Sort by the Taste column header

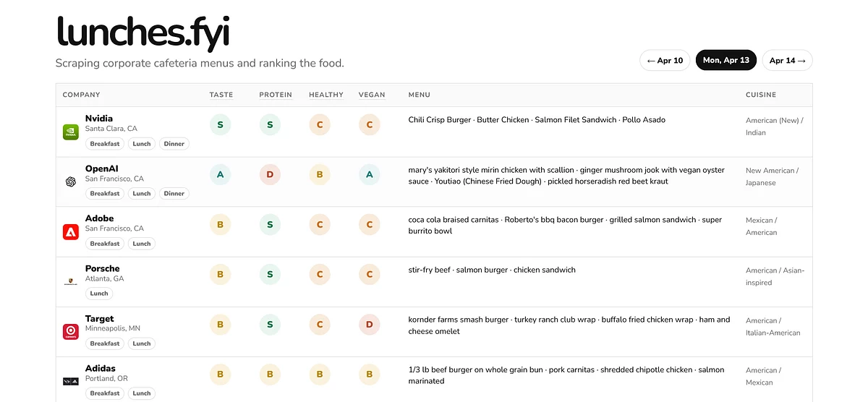pyautogui.click(x=221, y=95)
